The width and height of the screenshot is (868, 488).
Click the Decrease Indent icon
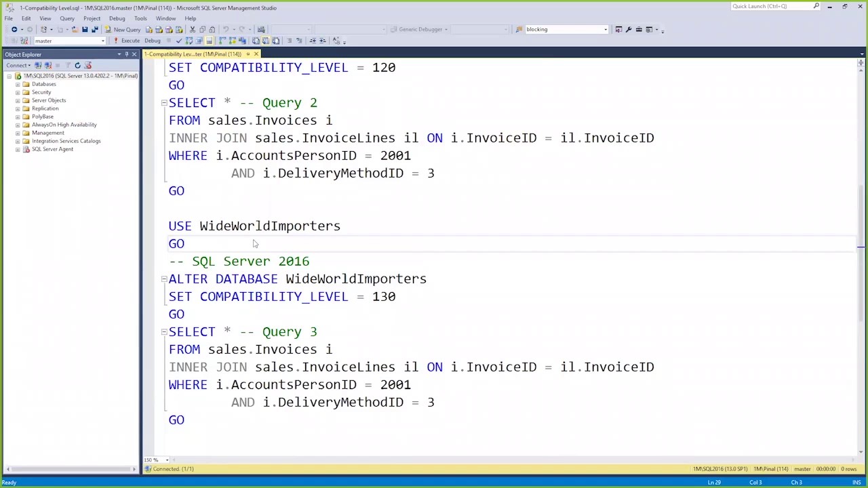(313, 41)
